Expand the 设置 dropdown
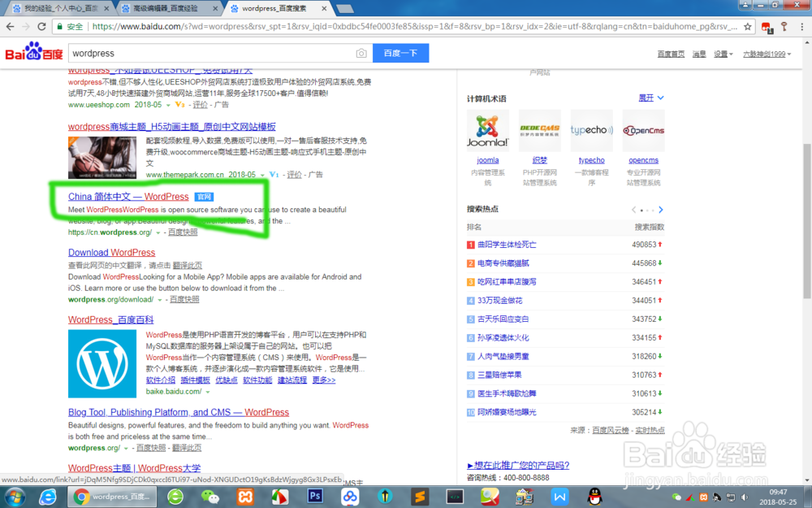 coord(723,54)
